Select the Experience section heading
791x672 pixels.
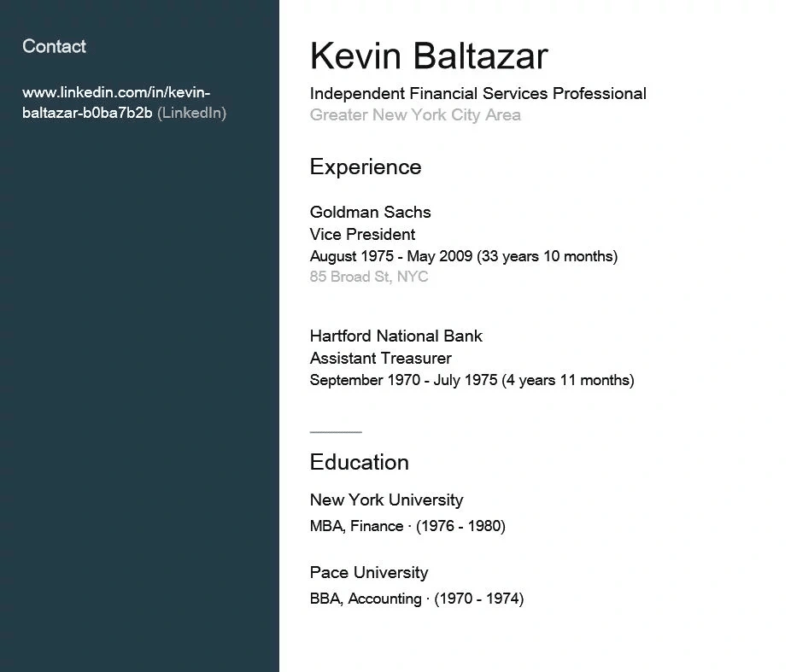click(366, 167)
